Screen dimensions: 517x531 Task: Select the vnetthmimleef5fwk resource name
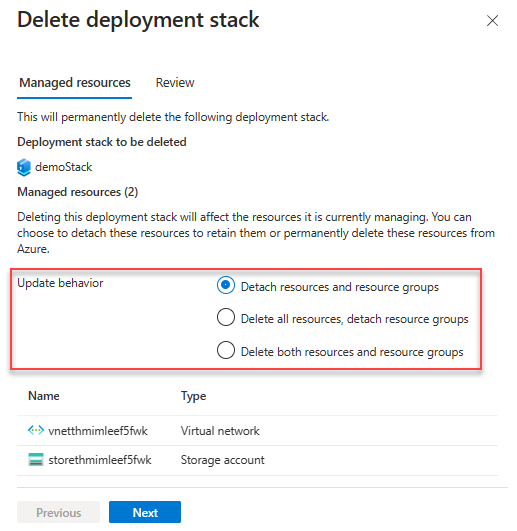98,431
